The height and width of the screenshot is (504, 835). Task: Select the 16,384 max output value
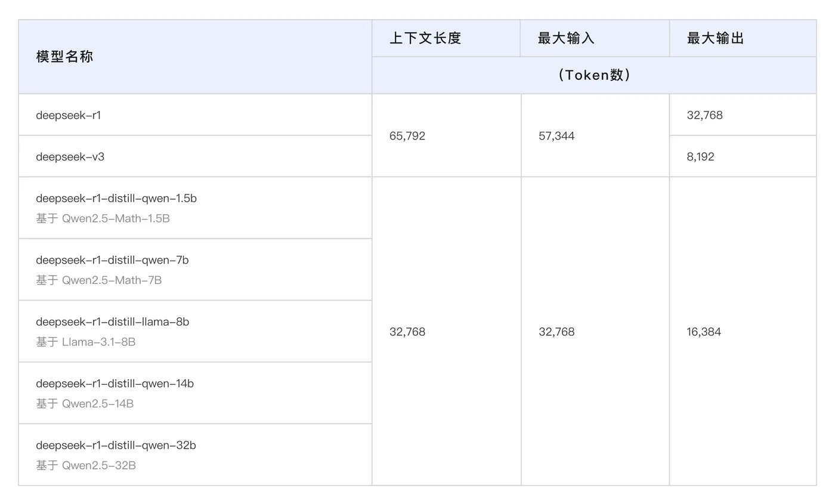[704, 332]
